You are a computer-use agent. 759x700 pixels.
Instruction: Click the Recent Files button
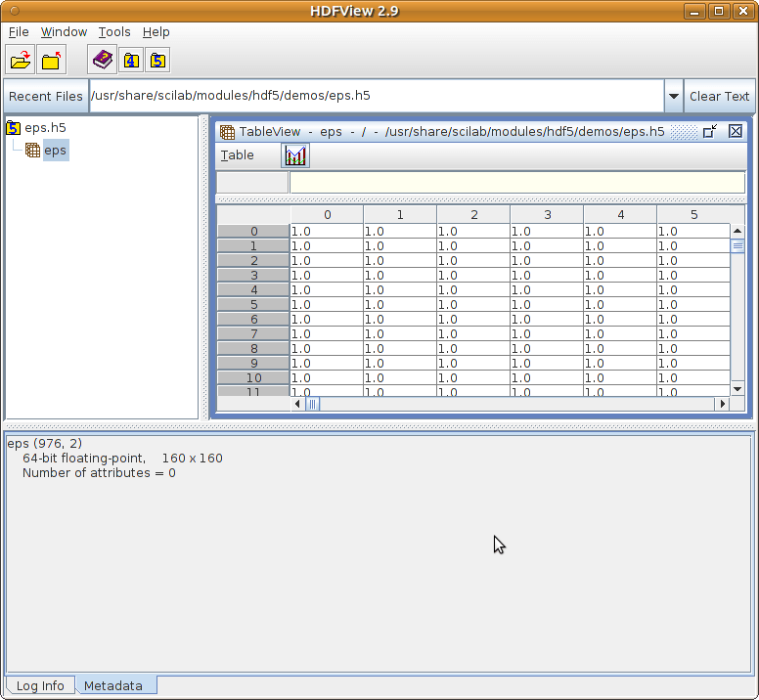(46, 96)
